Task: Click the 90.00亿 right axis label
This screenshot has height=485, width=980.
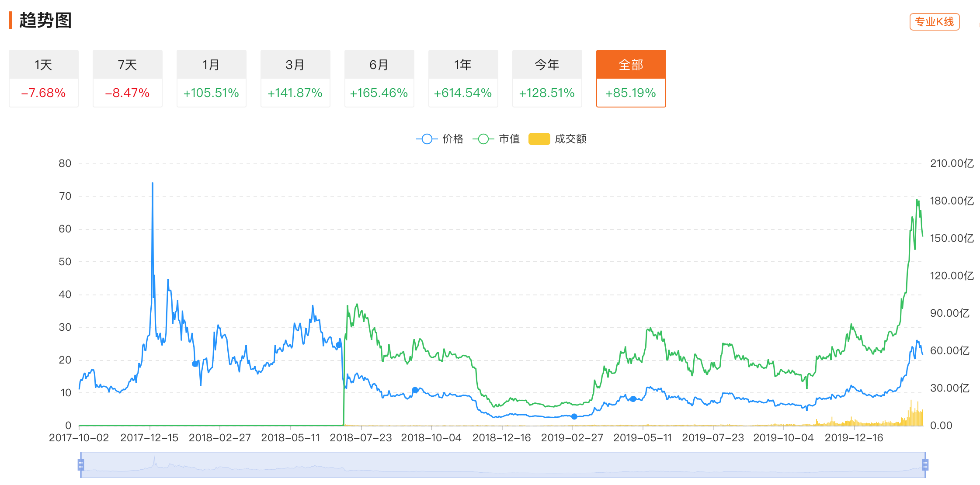Action: 950,313
